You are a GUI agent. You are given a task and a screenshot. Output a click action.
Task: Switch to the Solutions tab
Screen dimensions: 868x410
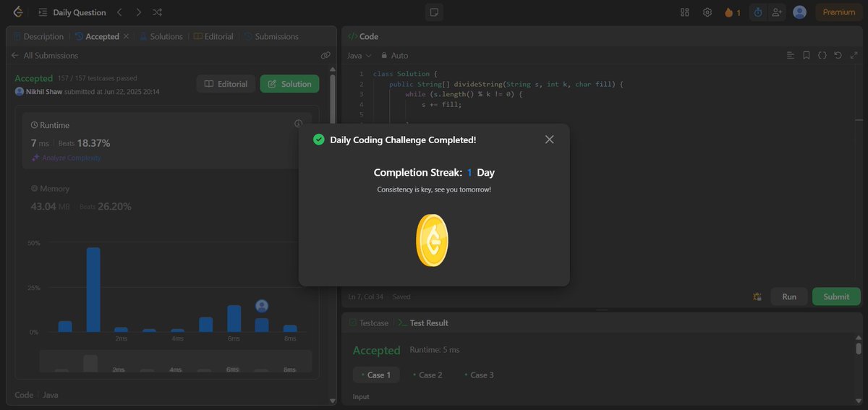[x=161, y=36]
